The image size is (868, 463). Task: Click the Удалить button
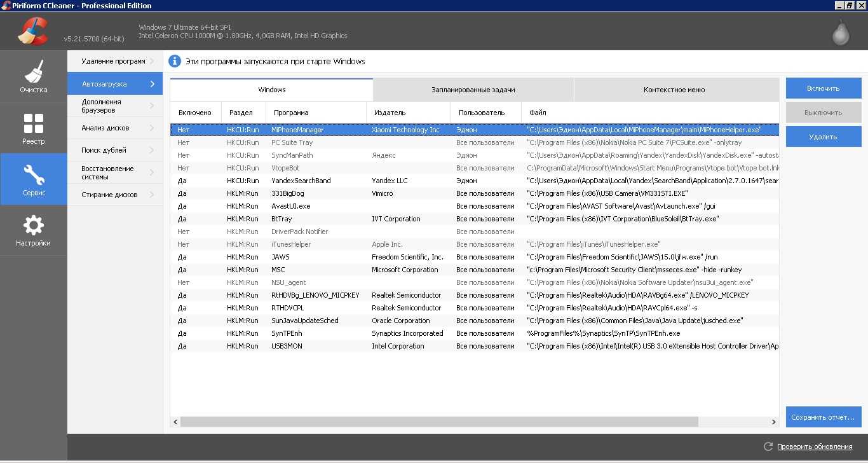pos(823,137)
